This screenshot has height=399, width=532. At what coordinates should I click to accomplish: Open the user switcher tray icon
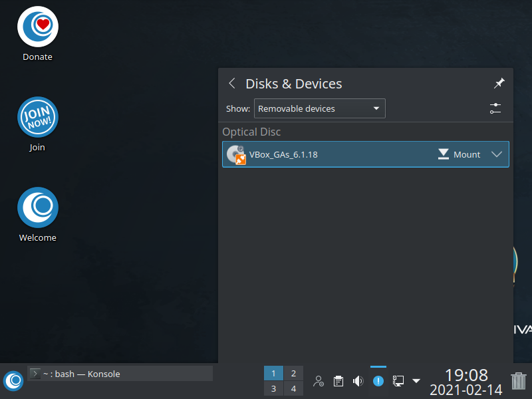[x=319, y=381]
